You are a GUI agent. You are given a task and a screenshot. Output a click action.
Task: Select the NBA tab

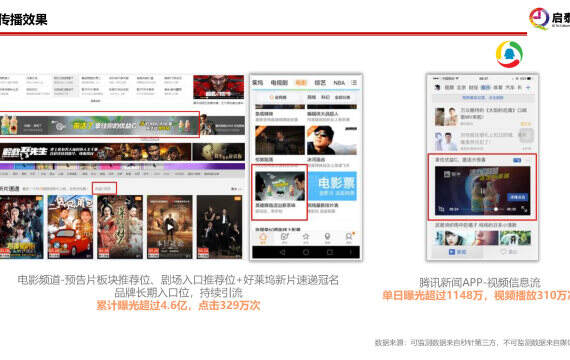(x=339, y=83)
